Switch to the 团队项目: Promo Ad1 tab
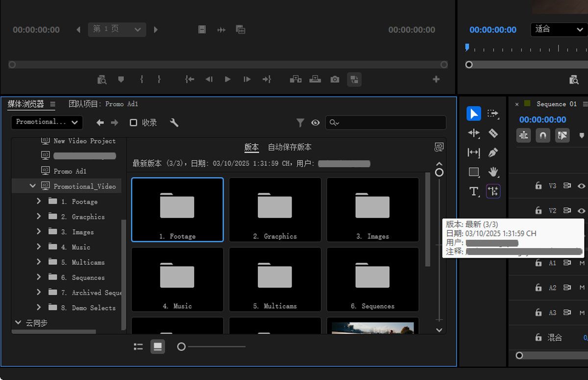 tap(103, 104)
